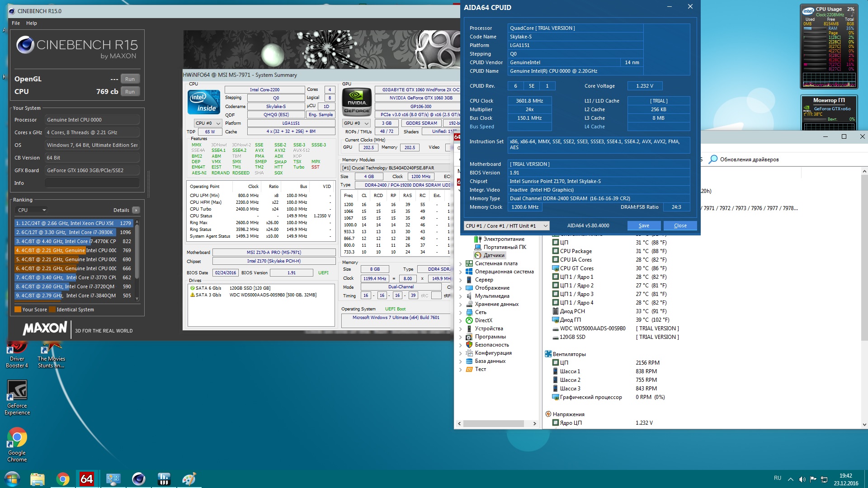This screenshot has width=868, height=488.
Task: Click Save in the AIDA64 CPUID window
Action: tap(644, 226)
